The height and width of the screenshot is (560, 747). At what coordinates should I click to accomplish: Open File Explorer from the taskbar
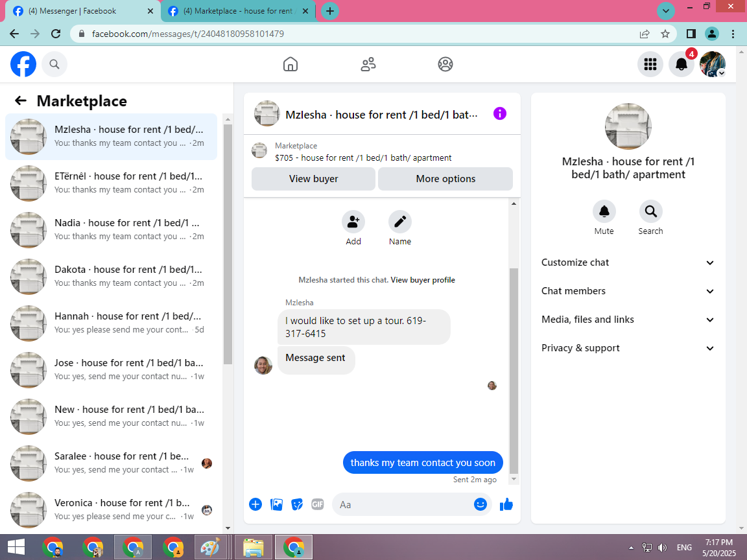pyautogui.click(x=254, y=547)
